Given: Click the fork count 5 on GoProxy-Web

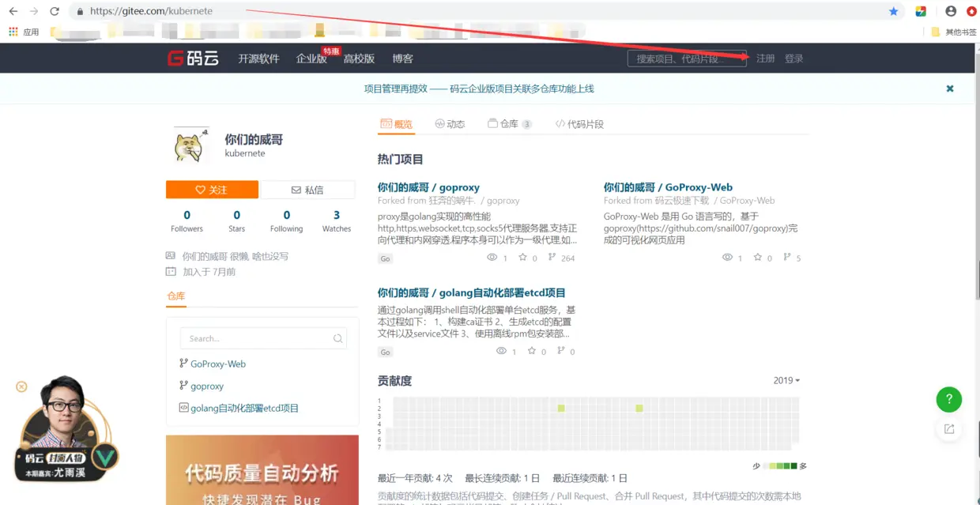Looking at the screenshot, I should (x=798, y=258).
